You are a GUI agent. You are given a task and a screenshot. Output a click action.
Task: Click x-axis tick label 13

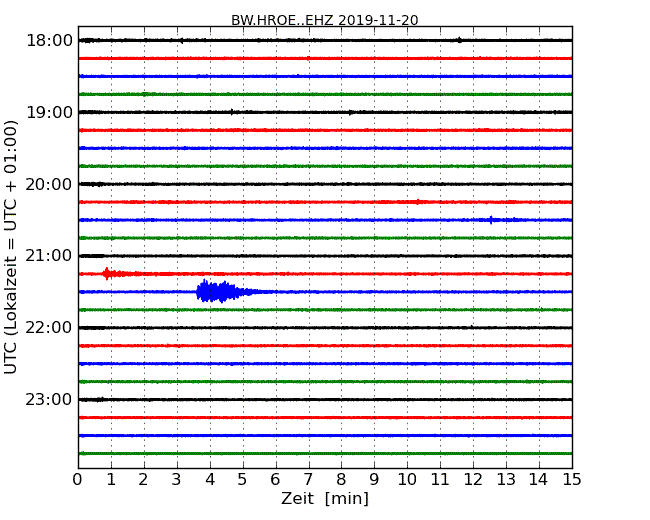[x=506, y=479]
